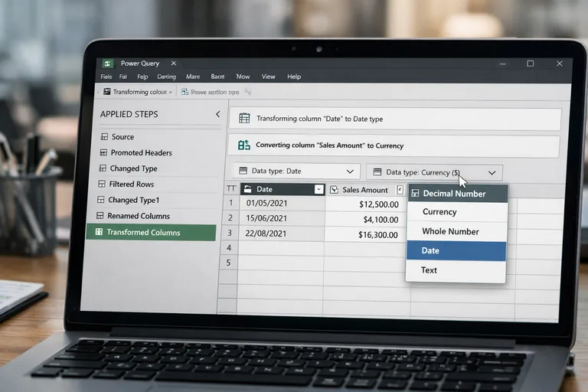Click the Changed Type step icon
588x392 pixels.
pos(103,168)
